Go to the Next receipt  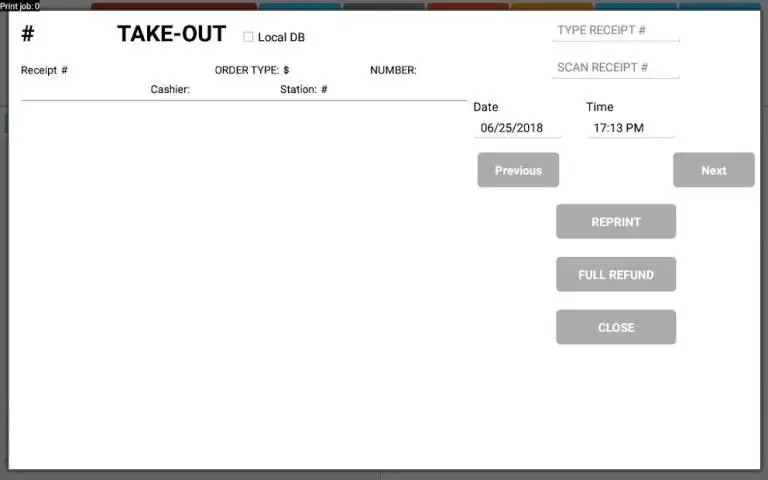coord(714,170)
